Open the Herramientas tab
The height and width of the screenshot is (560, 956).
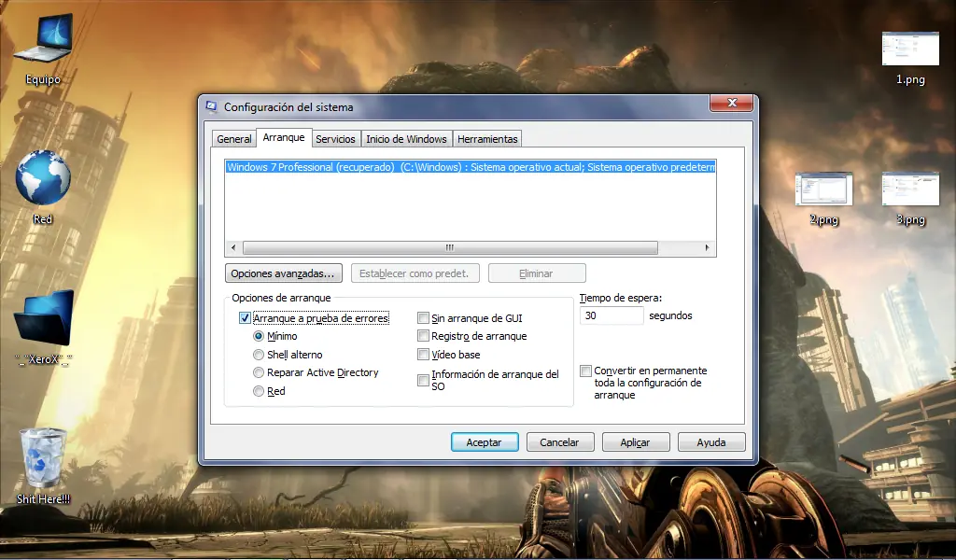pyautogui.click(x=487, y=139)
